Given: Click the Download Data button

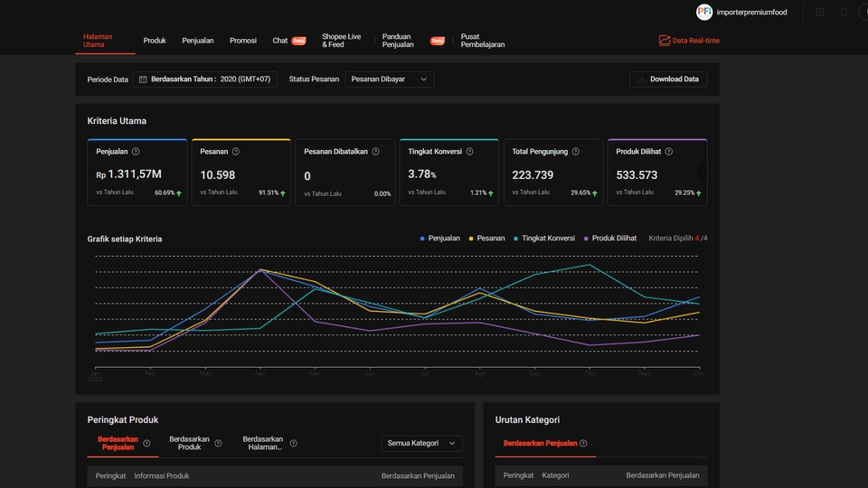Looking at the screenshot, I should [x=668, y=80].
